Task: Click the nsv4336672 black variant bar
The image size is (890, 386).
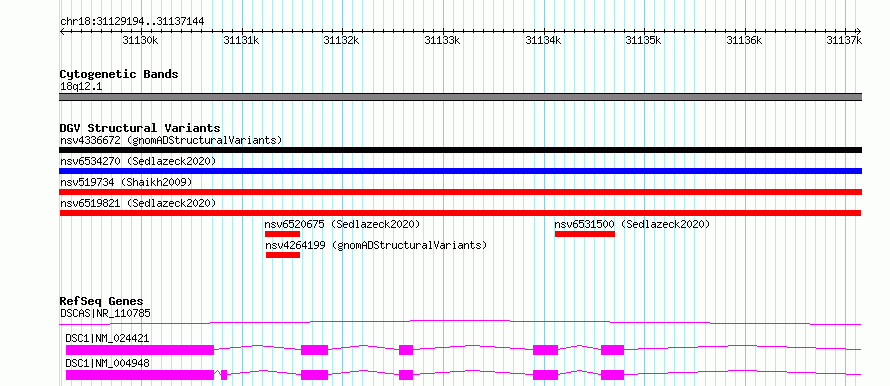Action: [460, 150]
